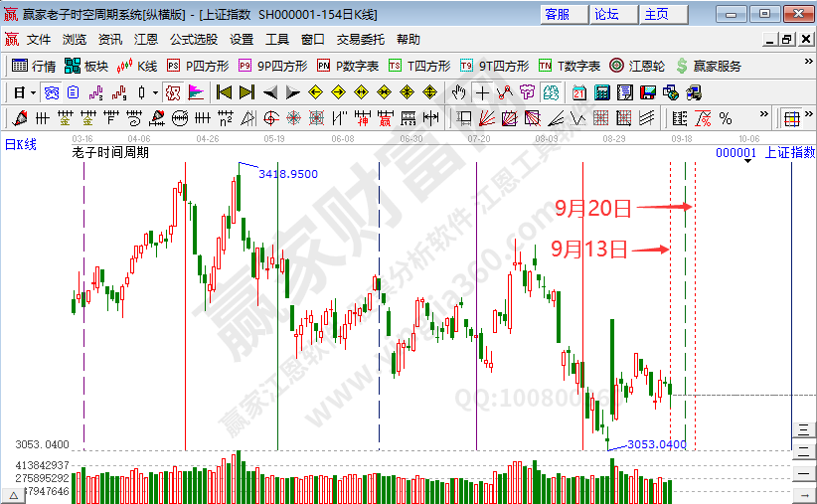Jump to first bar with skip-back arrow
This screenshot has height=504, width=817.
point(224,92)
